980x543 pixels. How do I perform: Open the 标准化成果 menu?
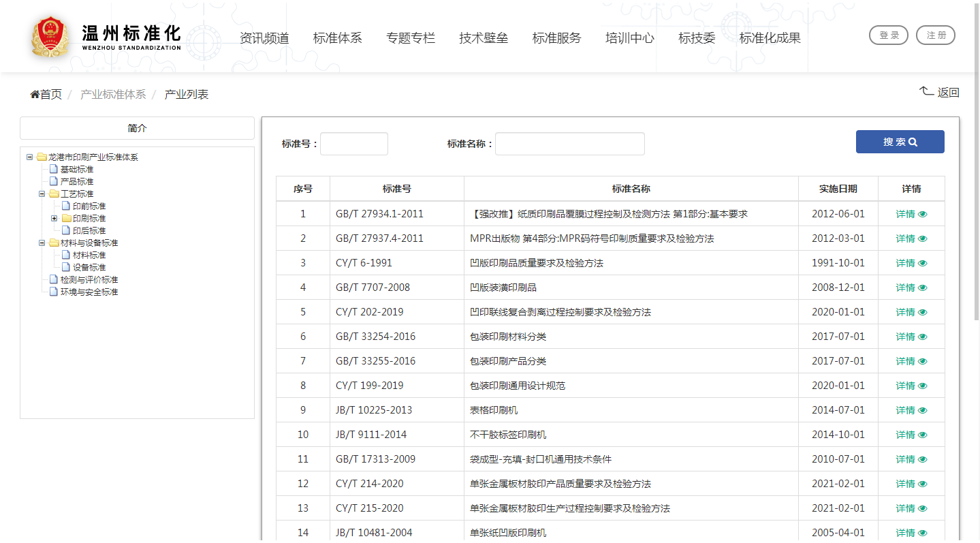pos(770,38)
